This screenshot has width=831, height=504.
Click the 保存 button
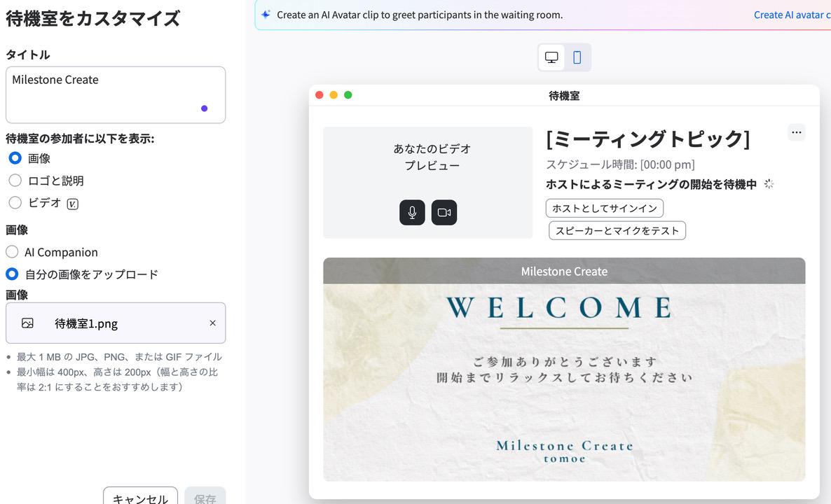click(205, 498)
